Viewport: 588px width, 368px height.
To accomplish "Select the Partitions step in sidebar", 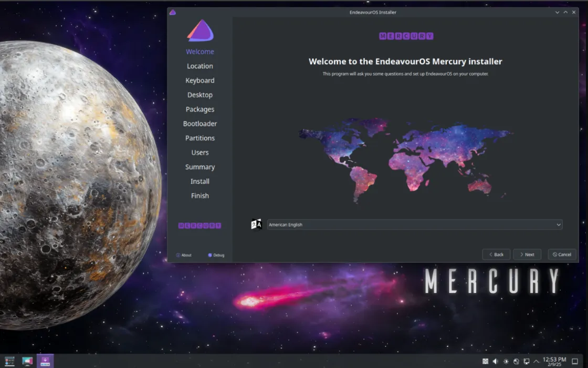I will (200, 138).
